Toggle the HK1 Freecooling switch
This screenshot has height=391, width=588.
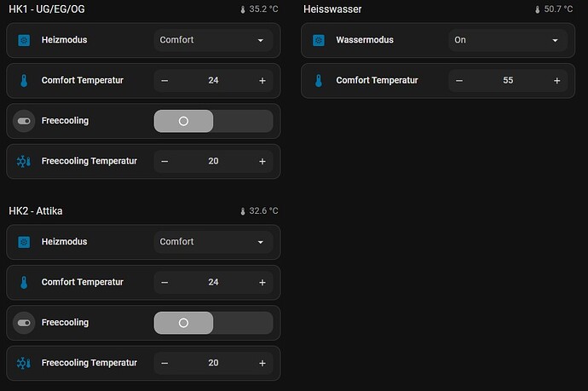[x=213, y=121]
